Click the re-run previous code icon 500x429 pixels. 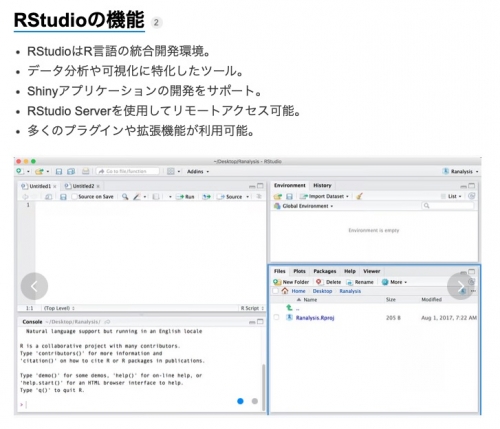tap(206, 197)
